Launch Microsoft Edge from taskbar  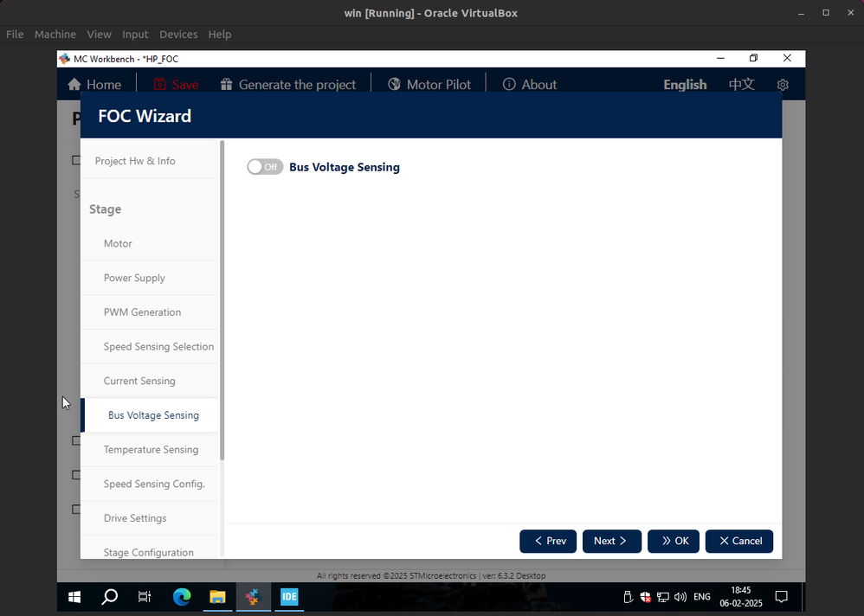click(x=182, y=597)
